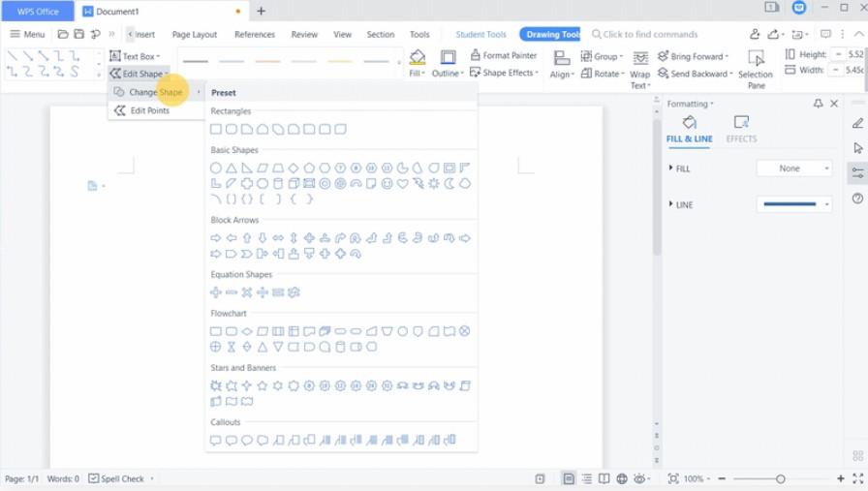Screen dimensions: 868x491
Task: Close the Formatting pane
Action: click(834, 104)
